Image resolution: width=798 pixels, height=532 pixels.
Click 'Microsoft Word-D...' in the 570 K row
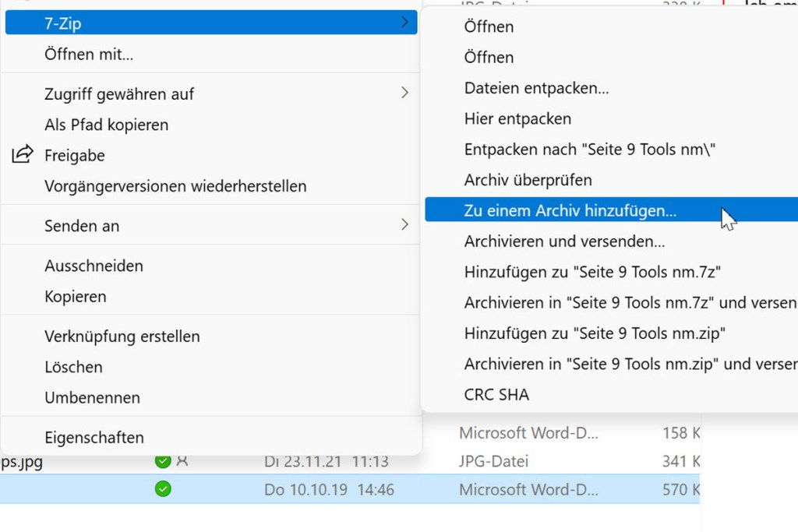528,490
